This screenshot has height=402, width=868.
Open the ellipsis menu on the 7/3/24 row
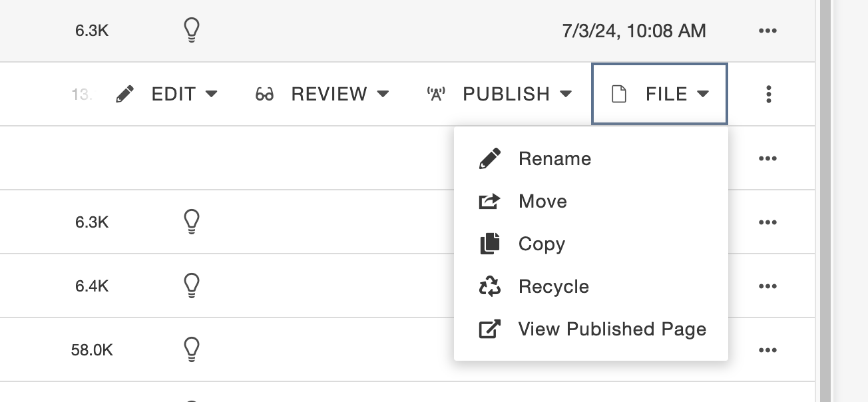[x=768, y=31]
